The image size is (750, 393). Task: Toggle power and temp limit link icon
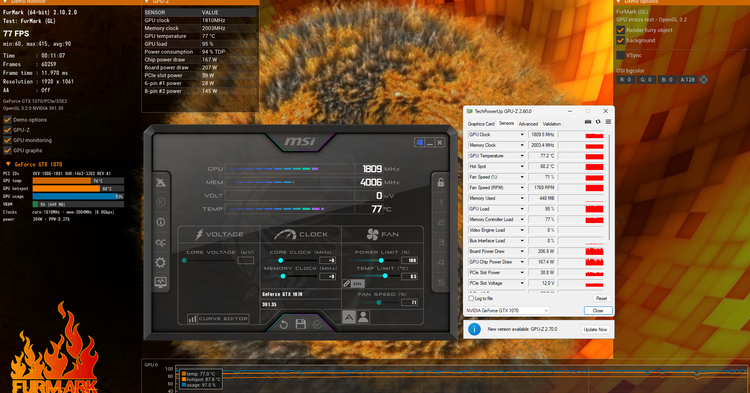347,284
